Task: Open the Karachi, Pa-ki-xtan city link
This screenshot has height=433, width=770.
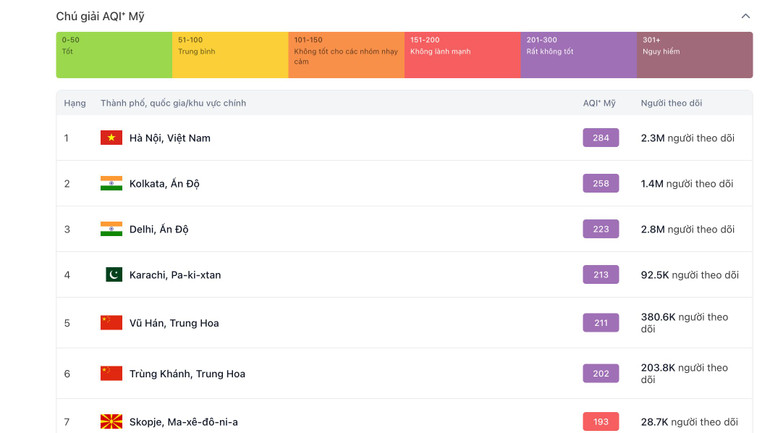Action: pyautogui.click(x=175, y=275)
